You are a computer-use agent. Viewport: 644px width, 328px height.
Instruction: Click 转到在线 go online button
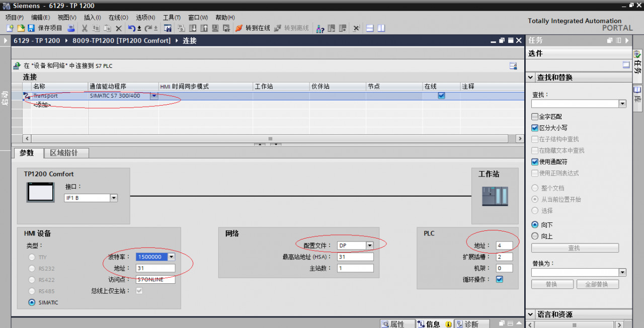click(x=253, y=28)
